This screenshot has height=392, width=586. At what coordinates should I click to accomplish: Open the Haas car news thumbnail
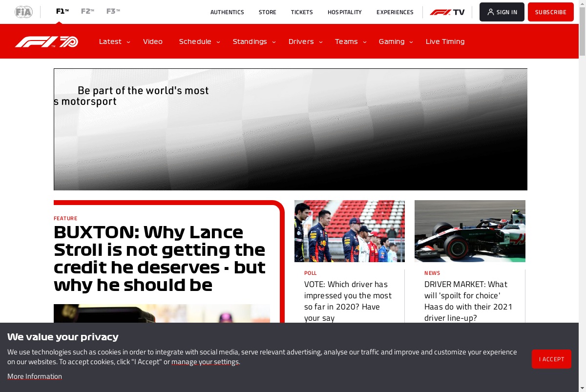point(470,231)
